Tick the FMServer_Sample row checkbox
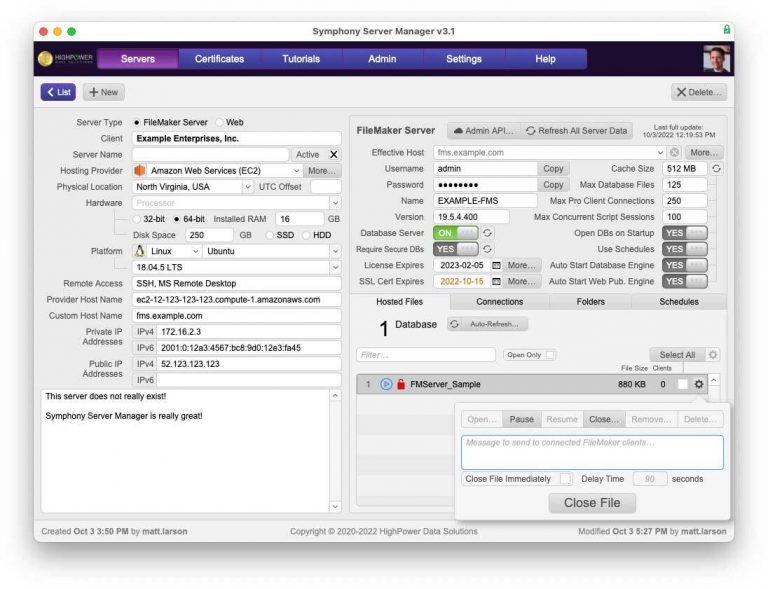Image resolution: width=768 pixels, height=589 pixels. pos(682,384)
